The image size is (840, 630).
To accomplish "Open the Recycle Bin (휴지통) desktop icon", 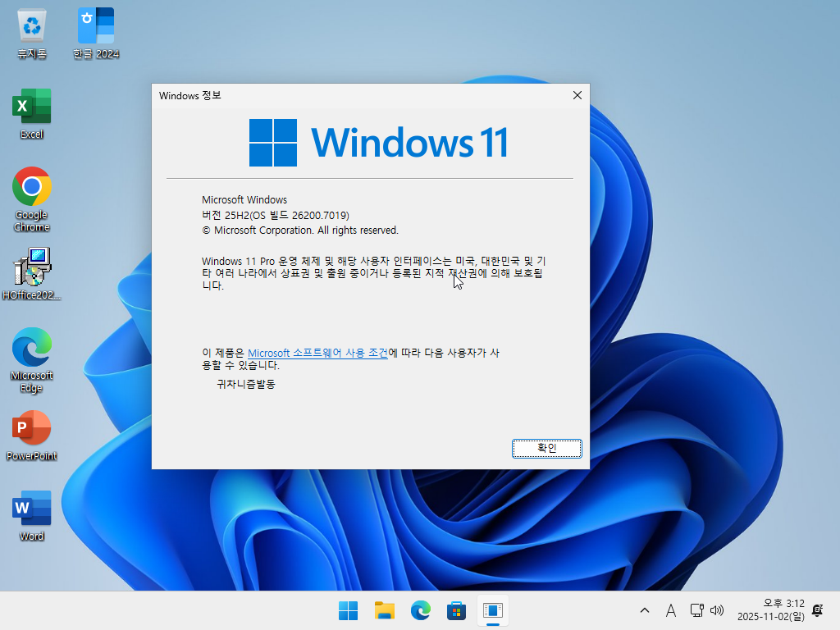I will [x=32, y=34].
